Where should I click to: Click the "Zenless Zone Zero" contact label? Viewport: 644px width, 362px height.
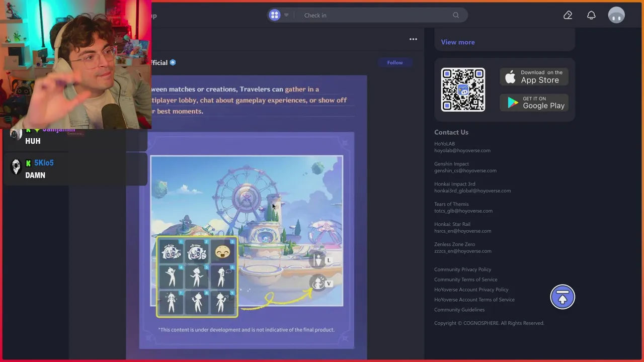point(455,244)
